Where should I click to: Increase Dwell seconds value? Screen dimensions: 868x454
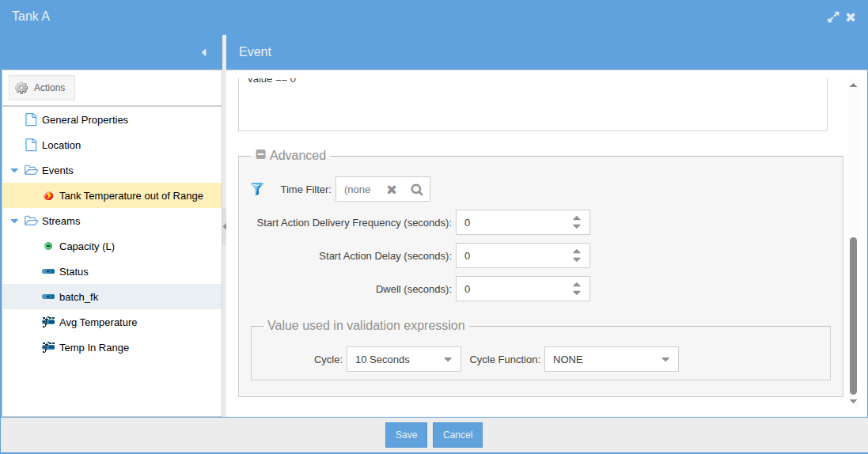(577, 285)
